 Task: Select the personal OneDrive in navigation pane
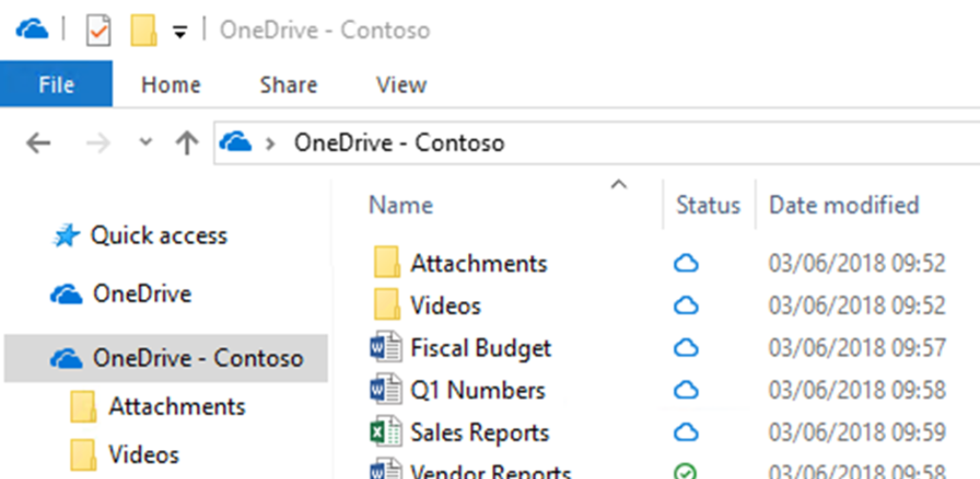(x=141, y=294)
